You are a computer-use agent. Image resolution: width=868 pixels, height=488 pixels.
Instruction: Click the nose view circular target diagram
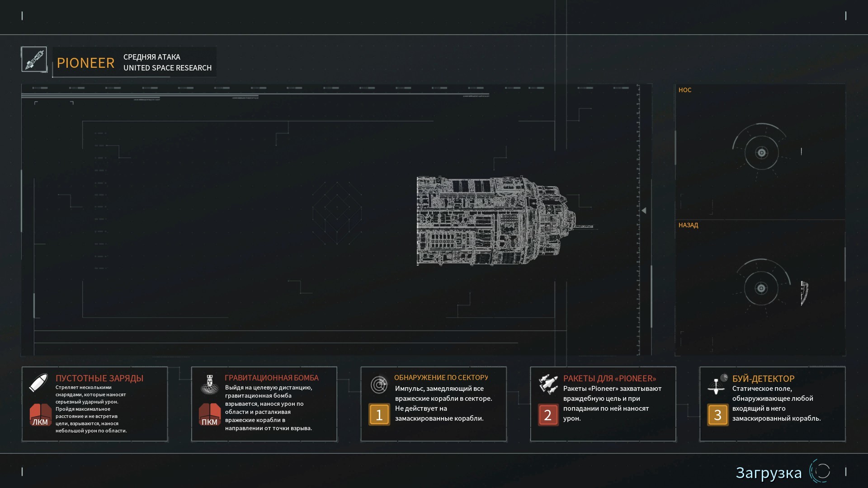pyautogui.click(x=761, y=152)
